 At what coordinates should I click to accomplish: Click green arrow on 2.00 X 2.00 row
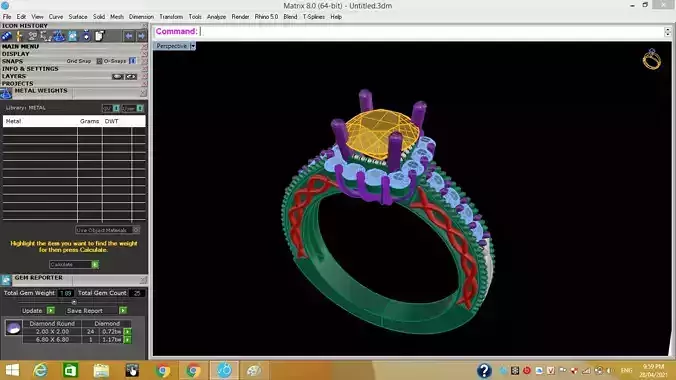pyautogui.click(x=127, y=332)
